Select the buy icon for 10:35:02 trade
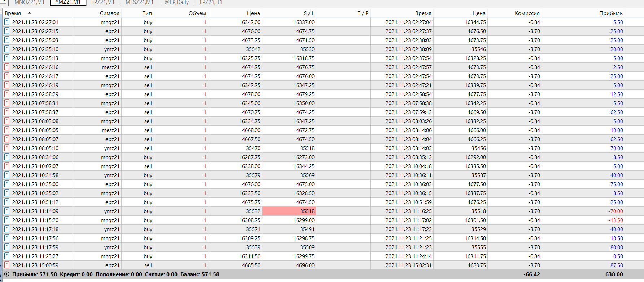This screenshot has height=282, width=644. (6, 193)
